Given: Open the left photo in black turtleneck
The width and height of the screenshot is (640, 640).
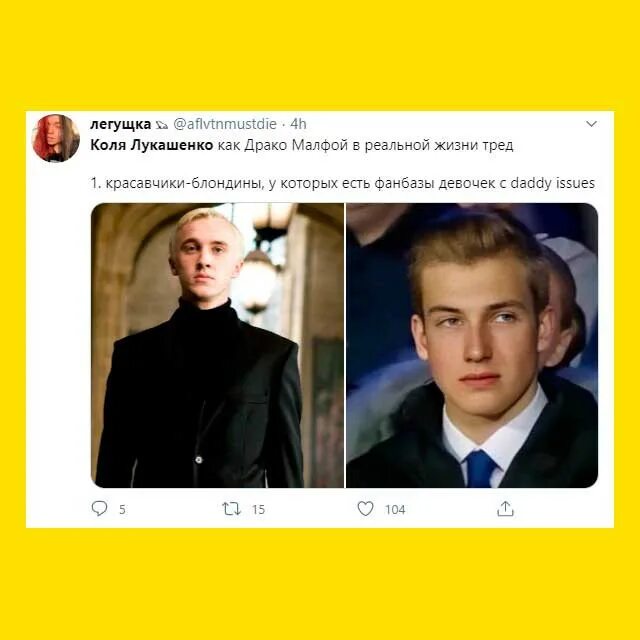Looking at the screenshot, I should pos(218,345).
